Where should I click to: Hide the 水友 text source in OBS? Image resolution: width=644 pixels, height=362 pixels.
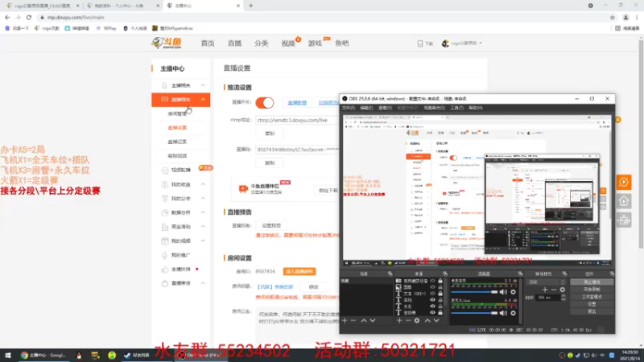click(x=432, y=306)
